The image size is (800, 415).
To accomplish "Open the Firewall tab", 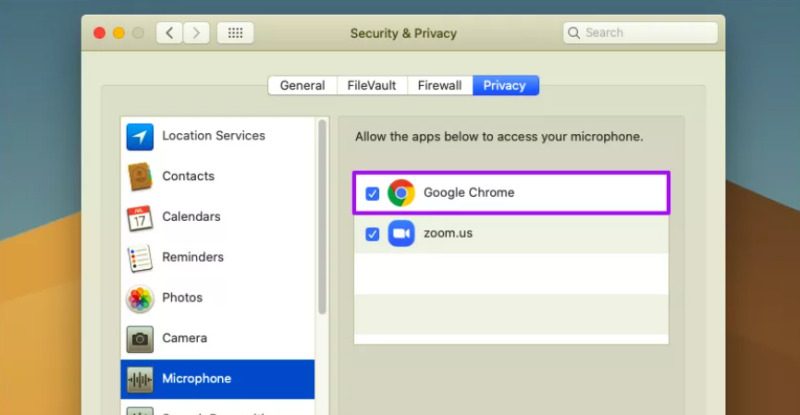I will coord(440,86).
